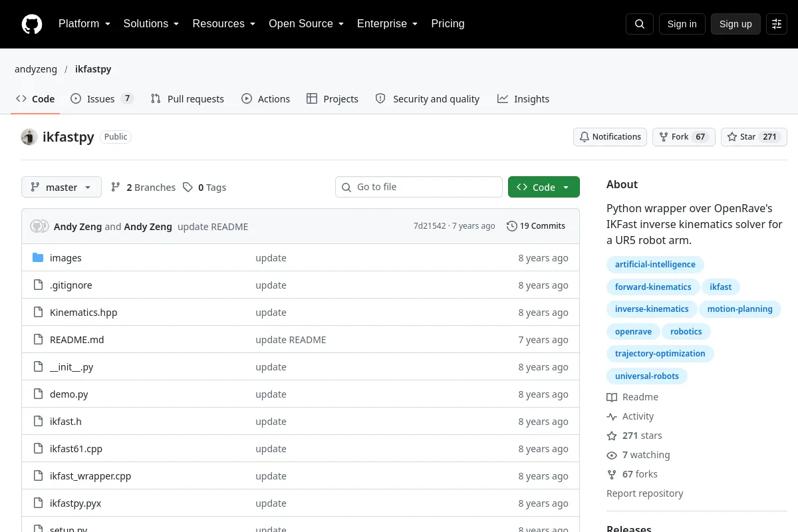
Task: Star the ikfastpy repository
Action: 754,137
